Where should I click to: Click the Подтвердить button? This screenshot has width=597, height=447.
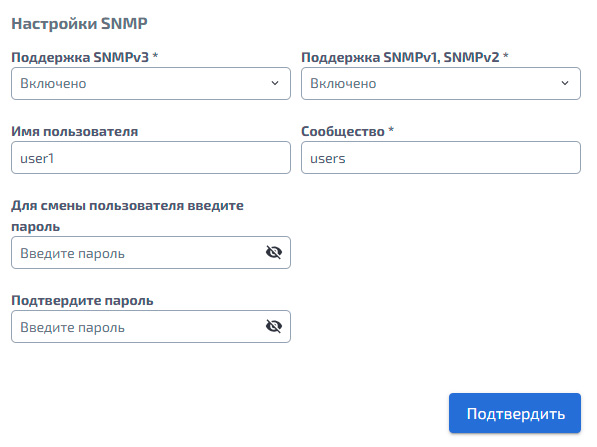(x=515, y=413)
